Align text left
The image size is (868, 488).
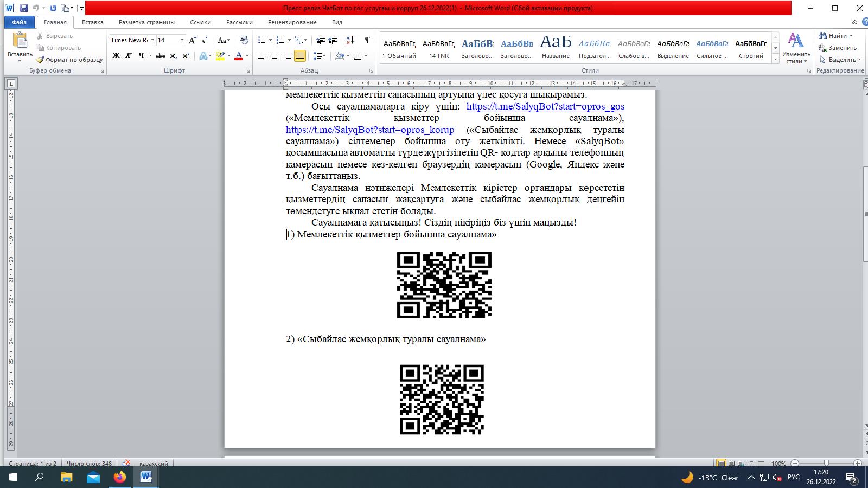[262, 56]
